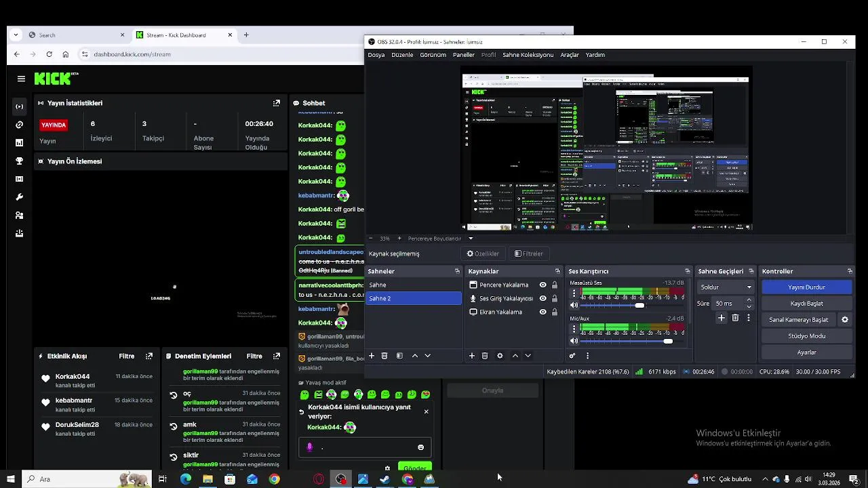Toggle lock on Pencere Yakalama source
This screenshot has width=868, height=488.
pos(555,285)
